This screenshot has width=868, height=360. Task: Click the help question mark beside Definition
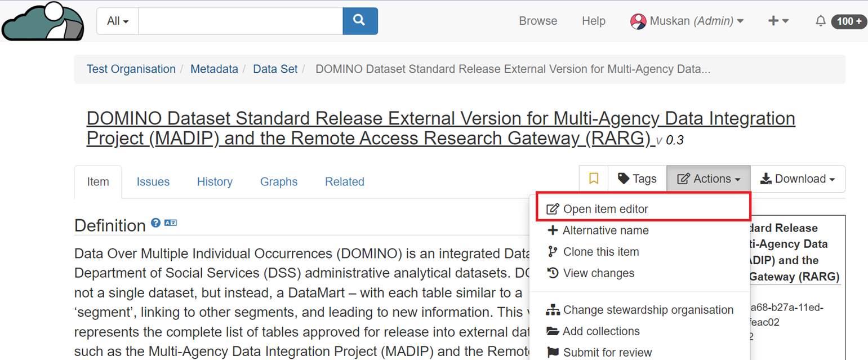(x=156, y=224)
